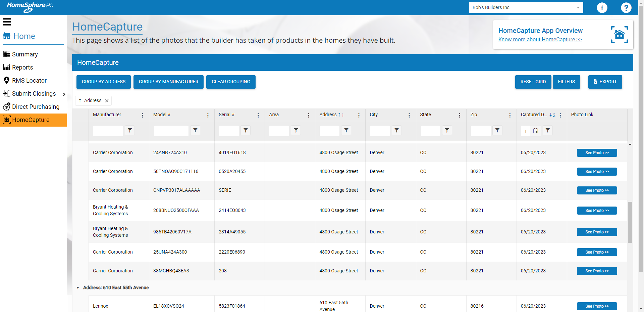Go to Home in the sidebar

point(24,36)
